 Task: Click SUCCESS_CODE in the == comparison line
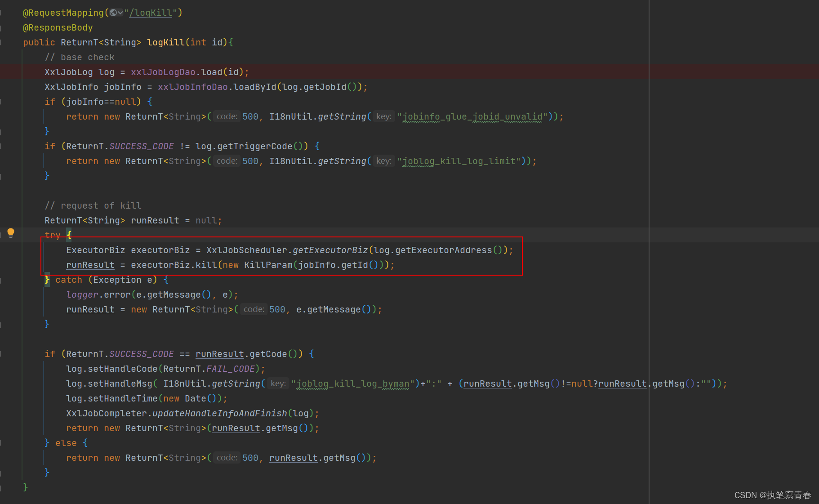142,354
